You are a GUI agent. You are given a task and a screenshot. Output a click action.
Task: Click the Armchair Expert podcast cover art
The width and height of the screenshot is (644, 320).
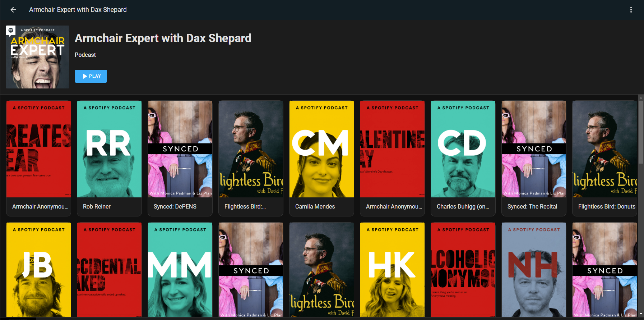click(37, 57)
